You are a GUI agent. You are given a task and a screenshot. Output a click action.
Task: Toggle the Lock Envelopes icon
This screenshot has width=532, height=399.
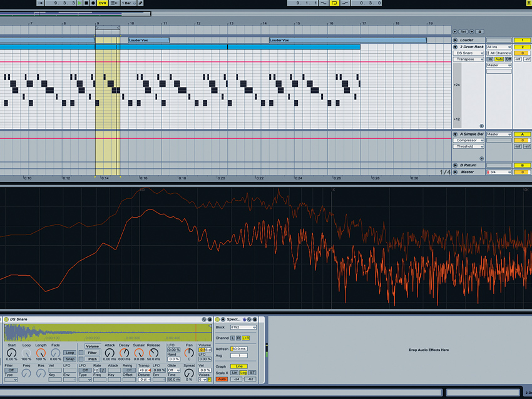480,31
